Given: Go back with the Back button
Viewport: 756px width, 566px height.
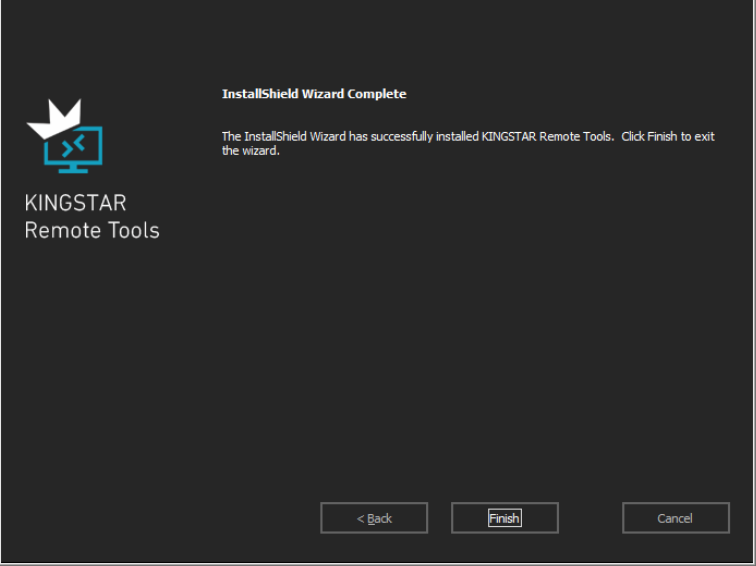Looking at the screenshot, I should [374, 518].
